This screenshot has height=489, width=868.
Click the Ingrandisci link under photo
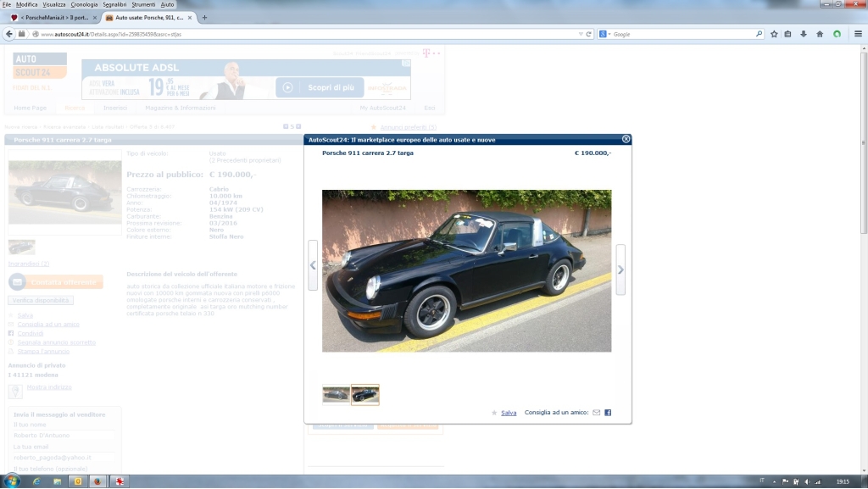pyautogui.click(x=29, y=264)
